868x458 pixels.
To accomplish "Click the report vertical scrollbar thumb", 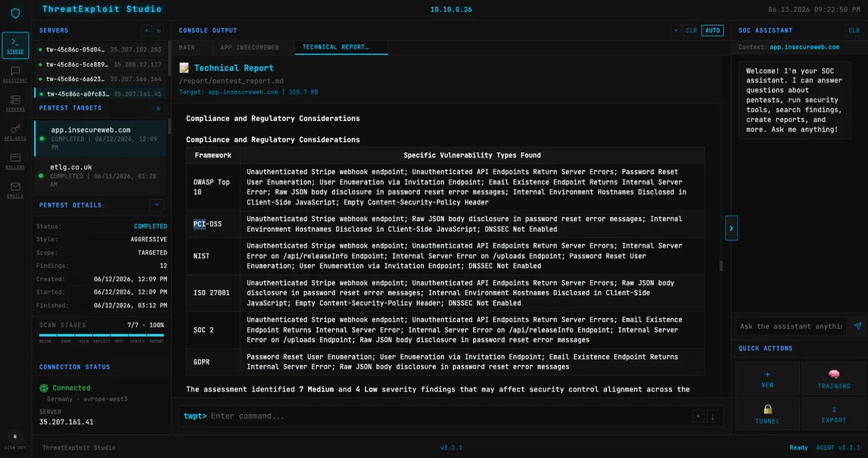I will point(721,266).
